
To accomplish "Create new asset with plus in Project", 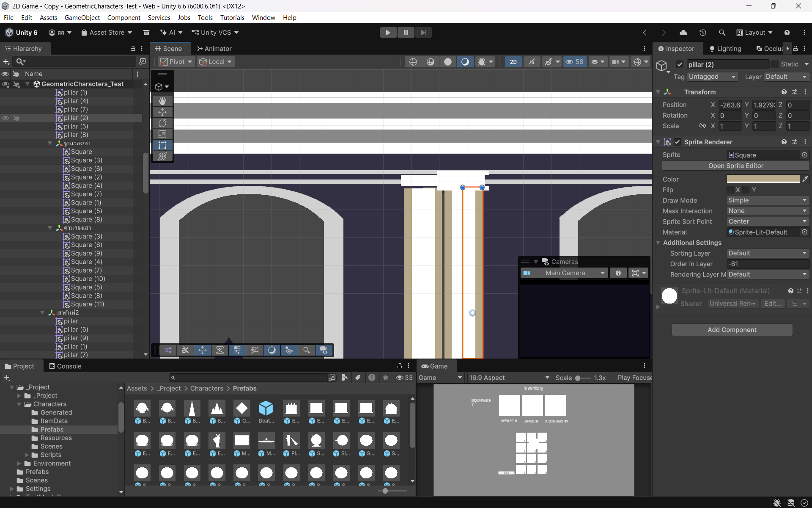I will point(7,378).
